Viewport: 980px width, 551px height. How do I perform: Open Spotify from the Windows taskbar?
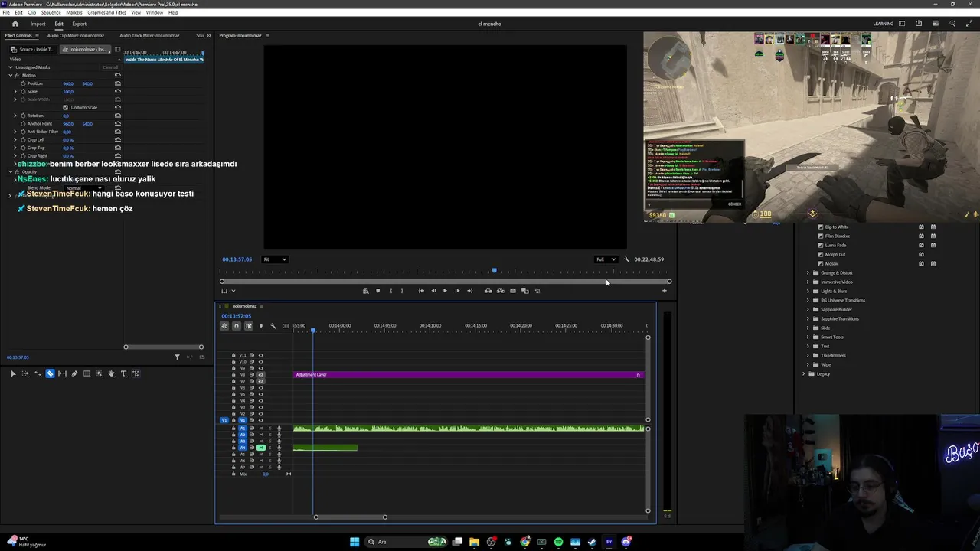point(558,542)
